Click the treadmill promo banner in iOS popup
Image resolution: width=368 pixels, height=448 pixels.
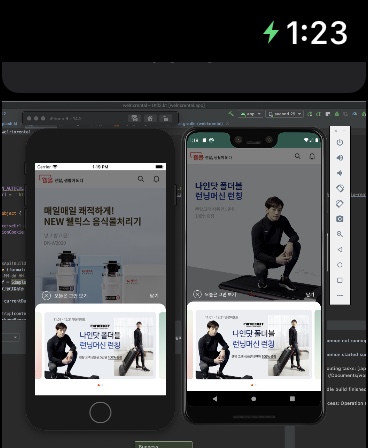pos(100,345)
